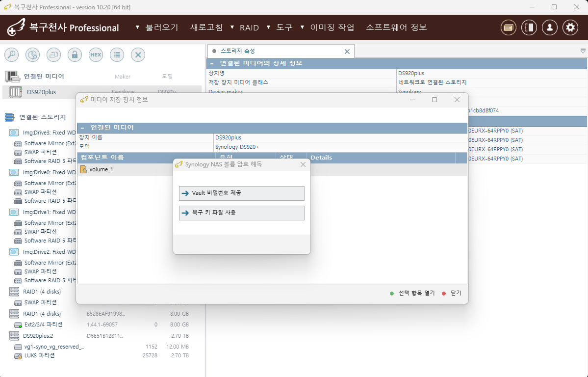
Task: Select the volume_1 component row
Action: click(x=272, y=169)
